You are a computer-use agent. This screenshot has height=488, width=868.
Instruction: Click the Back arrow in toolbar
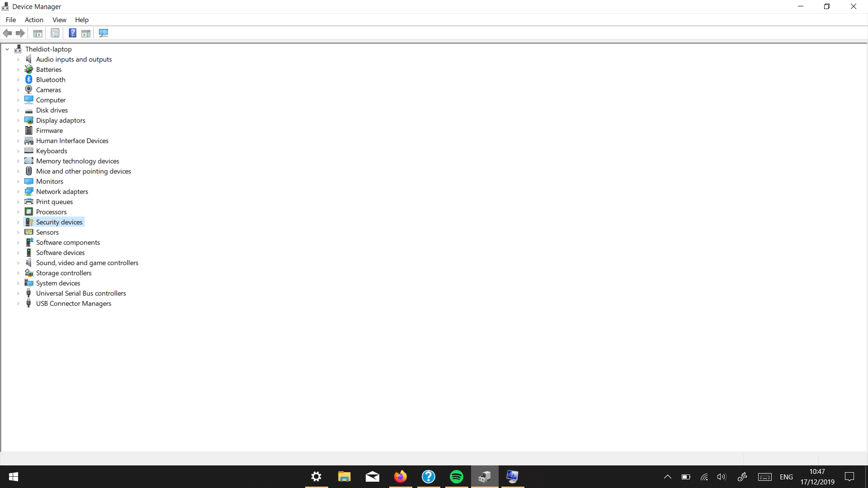[x=7, y=33]
